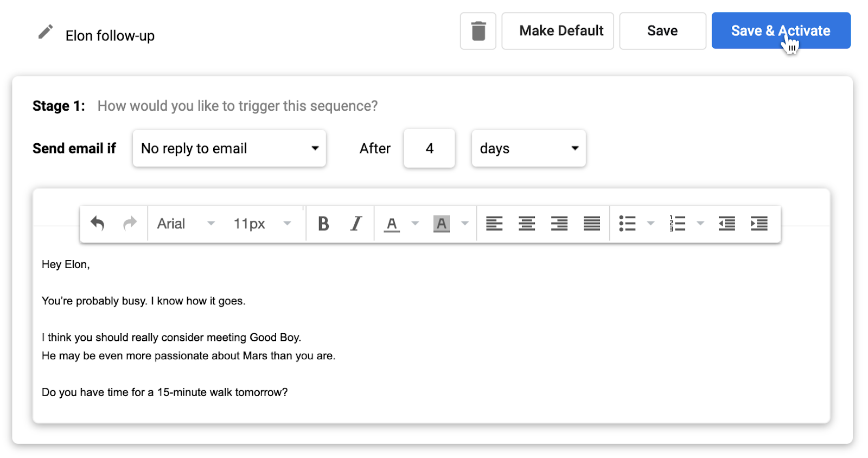Toggle italic formatting
868x458 pixels.
(356, 224)
